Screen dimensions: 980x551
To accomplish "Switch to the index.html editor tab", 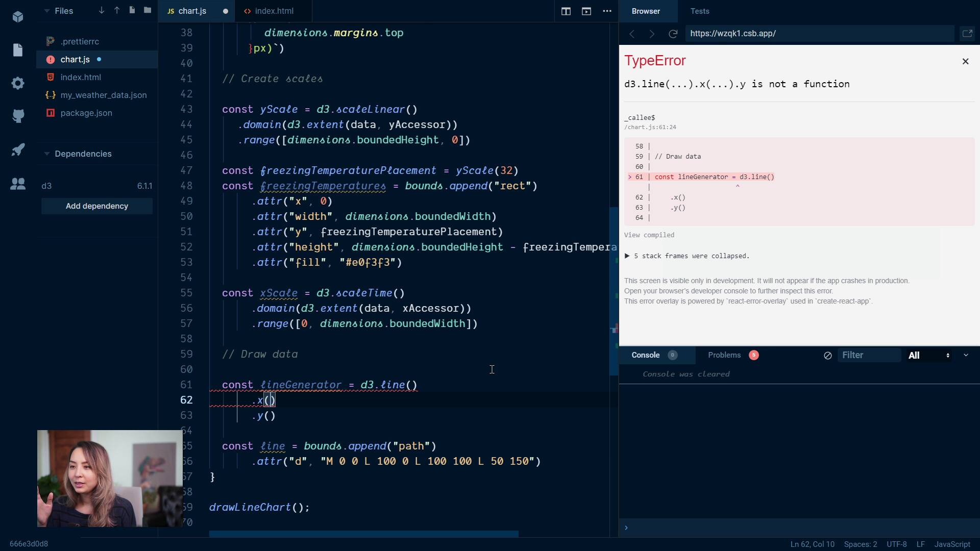I will (x=274, y=11).
